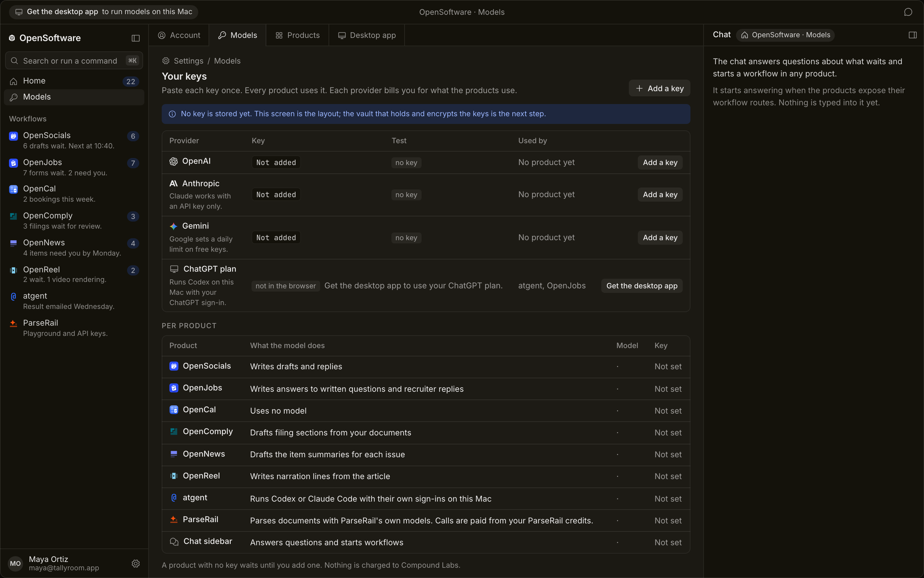
Task: Open the OpenNews workflow in sidebar
Action: [74, 248]
